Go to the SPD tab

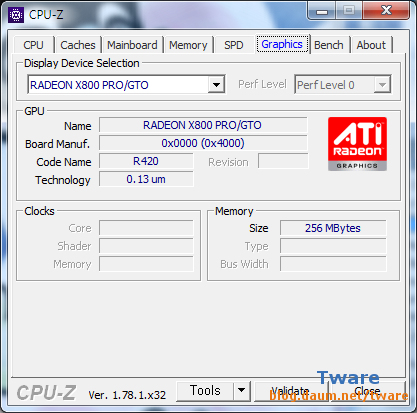[x=234, y=45]
